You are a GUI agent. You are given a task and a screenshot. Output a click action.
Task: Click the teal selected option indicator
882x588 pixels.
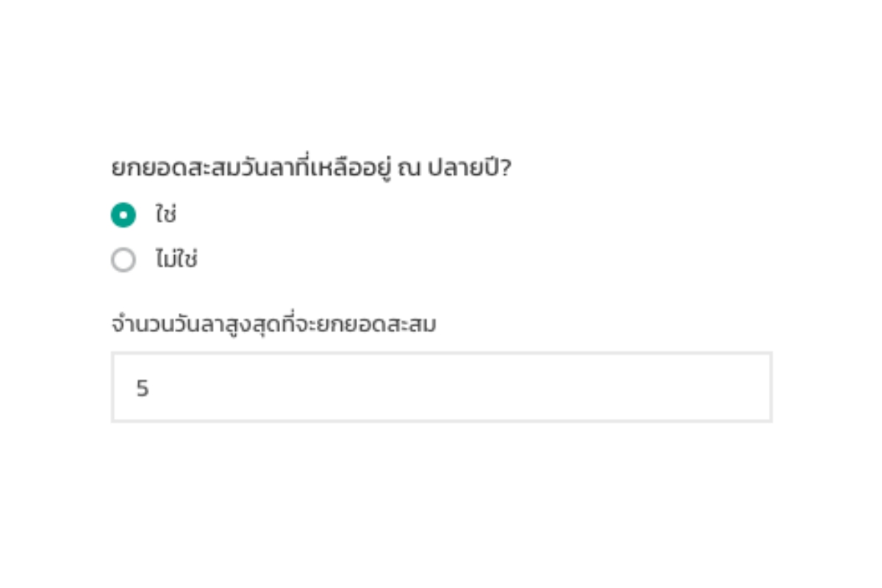123,215
